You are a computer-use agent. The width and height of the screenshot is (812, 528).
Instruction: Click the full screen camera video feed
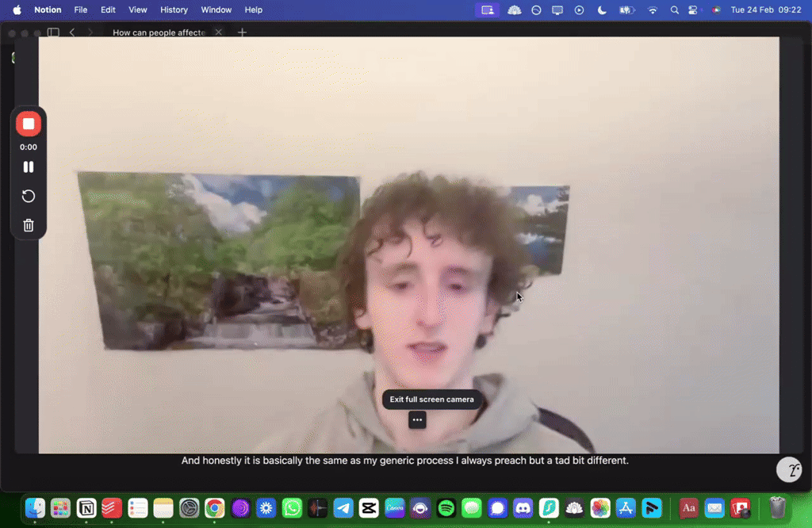(408, 245)
